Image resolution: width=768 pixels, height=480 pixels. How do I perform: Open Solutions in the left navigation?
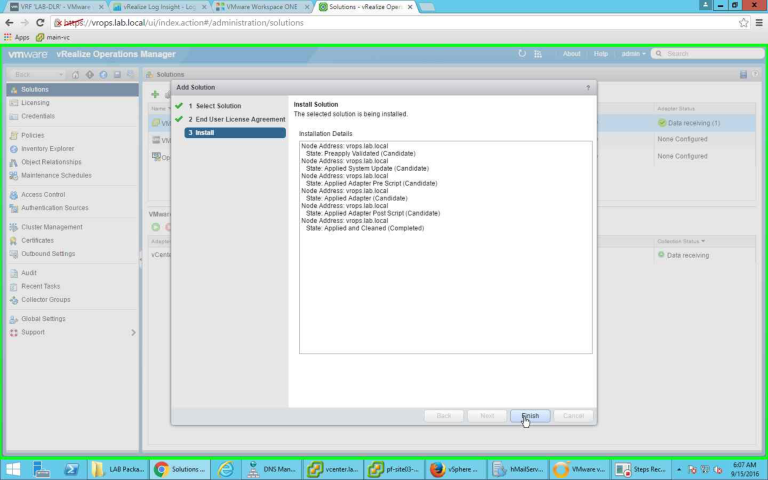pos(73,90)
